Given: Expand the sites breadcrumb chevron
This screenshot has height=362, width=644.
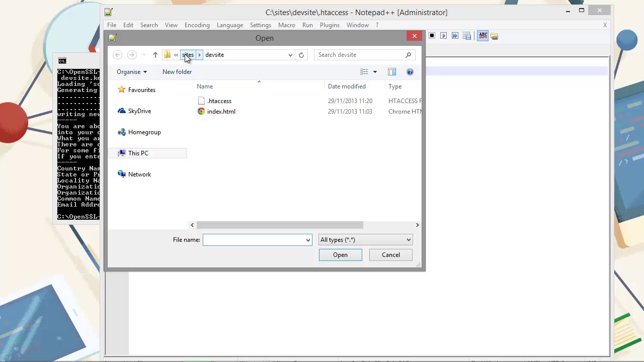Looking at the screenshot, I should click(x=199, y=55).
